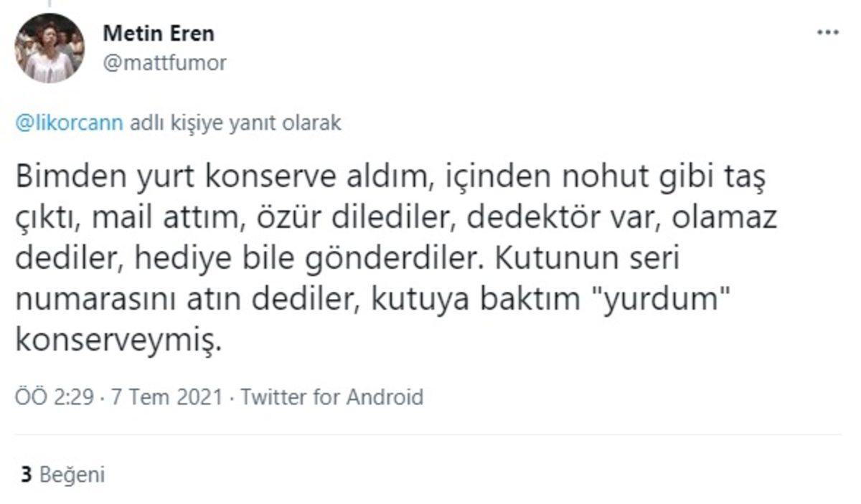
Task: Click Metin Eren's profile avatar
Action: 50,48
